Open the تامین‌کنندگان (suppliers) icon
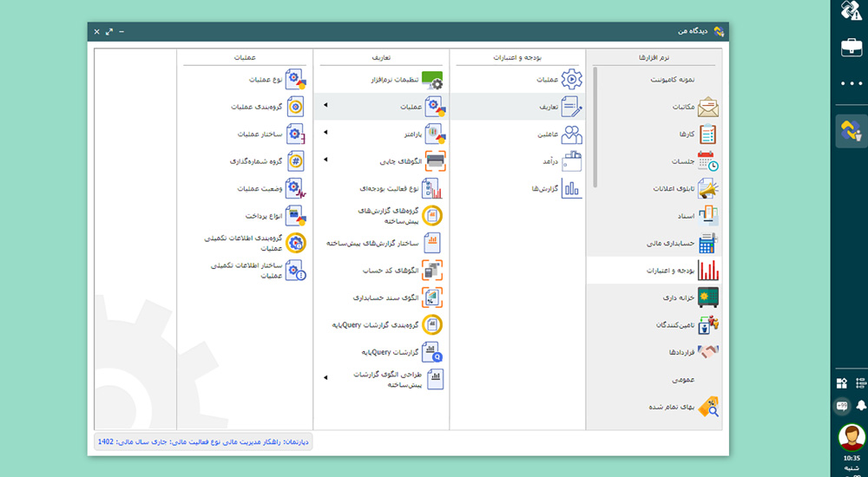This screenshot has width=868, height=477. 707,325
